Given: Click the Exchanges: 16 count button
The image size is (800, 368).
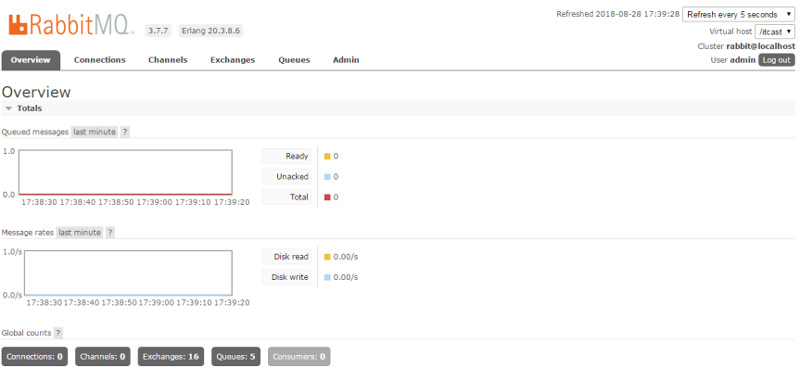Looking at the screenshot, I should (x=171, y=356).
